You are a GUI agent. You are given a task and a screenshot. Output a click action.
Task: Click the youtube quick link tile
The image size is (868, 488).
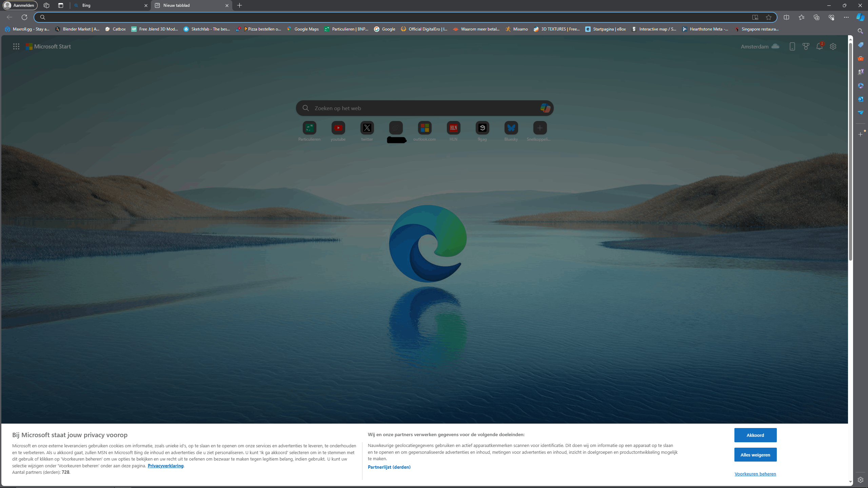[338, 128]
